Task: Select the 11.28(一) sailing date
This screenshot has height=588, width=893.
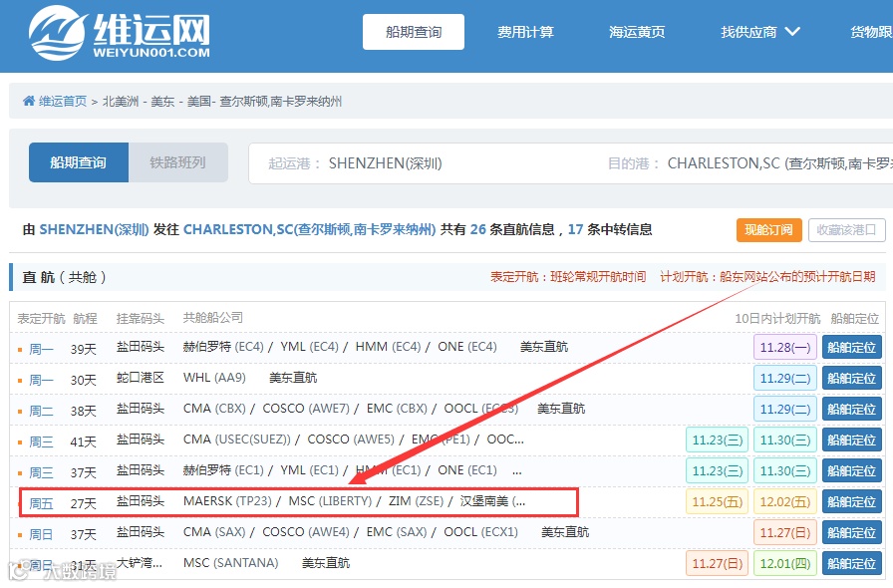Action: 785,347
